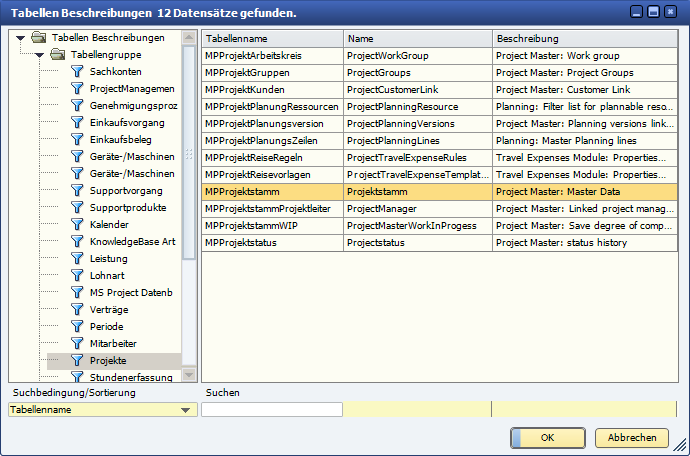Open the Suchbedingung/Sortierung dropdown
The height and width of the screenshot is (456, 690).
pos(185,410)
